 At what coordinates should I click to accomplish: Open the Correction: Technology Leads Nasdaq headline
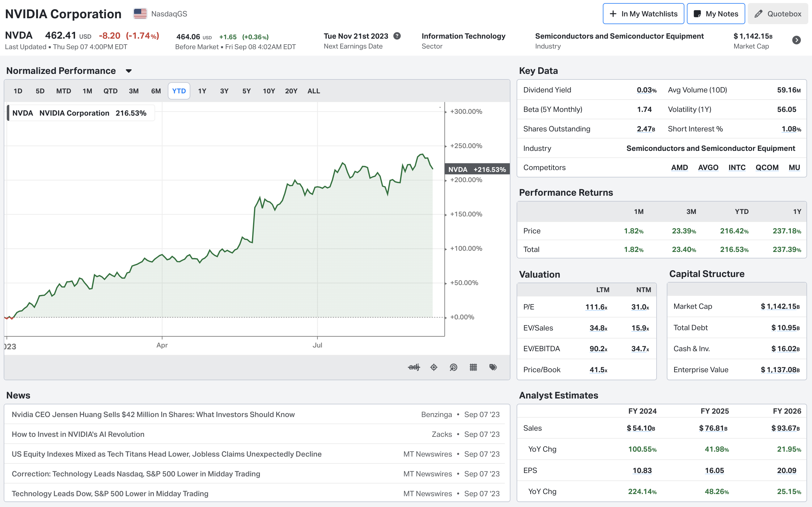[136, 474]
